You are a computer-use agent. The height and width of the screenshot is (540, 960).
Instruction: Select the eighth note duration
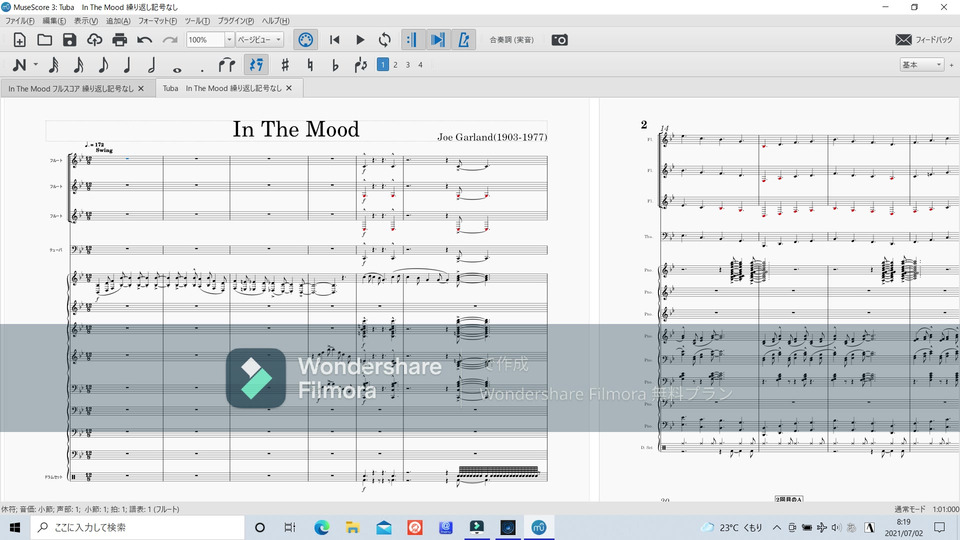point(103,64)
